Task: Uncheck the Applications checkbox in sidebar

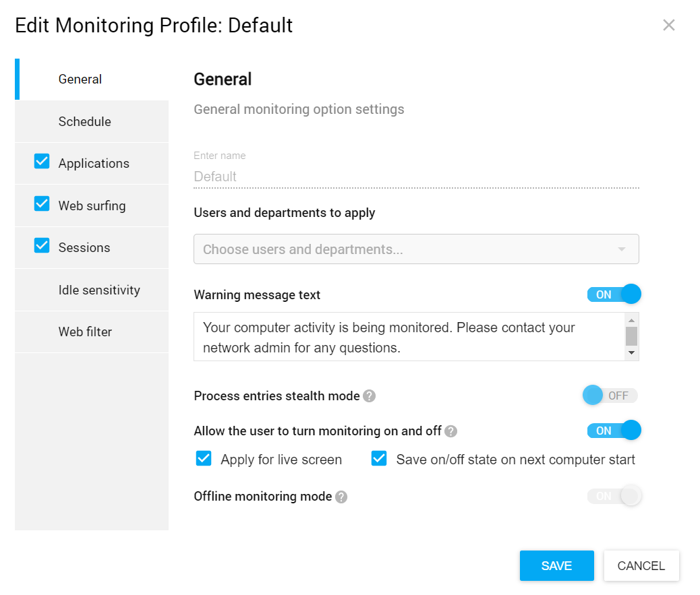Action: pyautogui.click(x=42, y=162)
